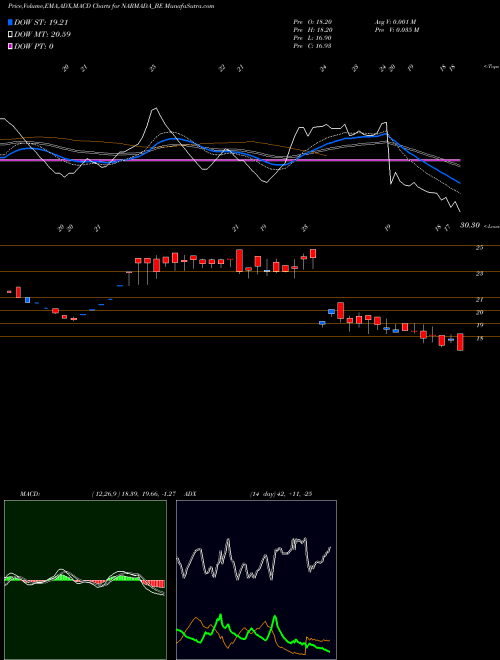This screenshot has width=500, height=660.
Task: Click the 'MACD:' panel heading
Action: 30,494
